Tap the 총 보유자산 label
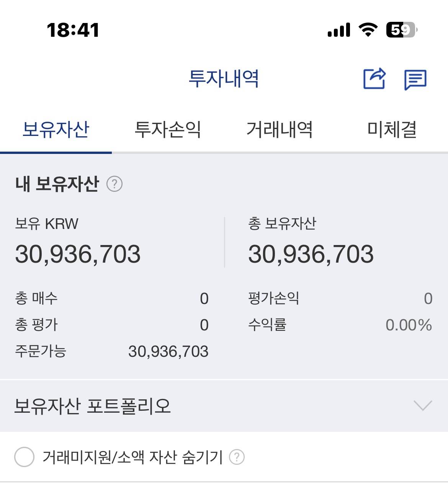448x500 pixels. pyautogui.click(x=282, y=224)
